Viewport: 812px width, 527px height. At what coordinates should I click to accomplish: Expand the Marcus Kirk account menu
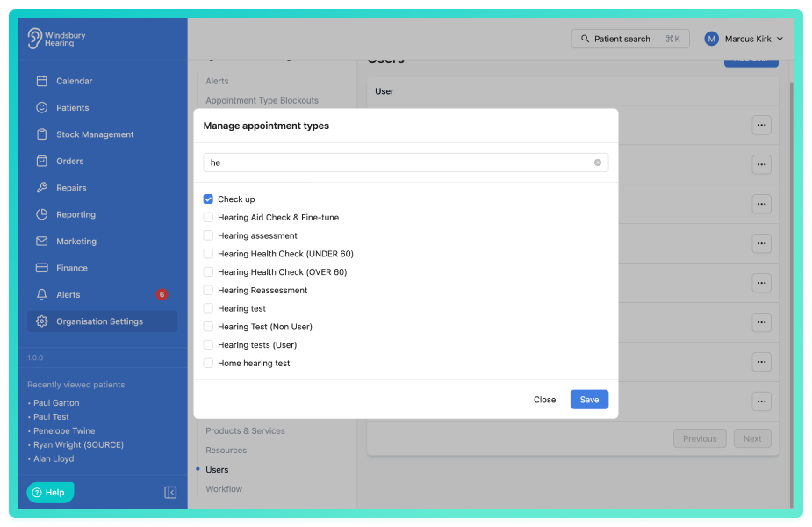tap(744, 39)
